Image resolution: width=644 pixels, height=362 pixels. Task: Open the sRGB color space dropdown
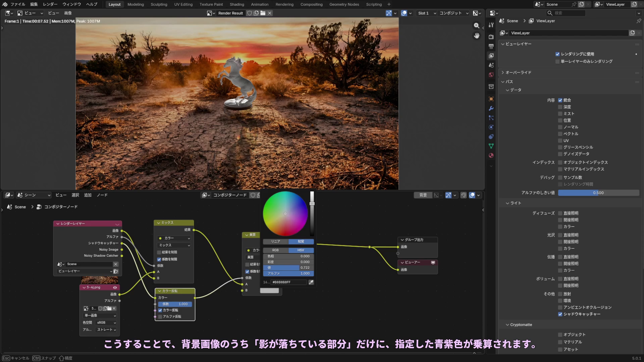coord(106,322)
